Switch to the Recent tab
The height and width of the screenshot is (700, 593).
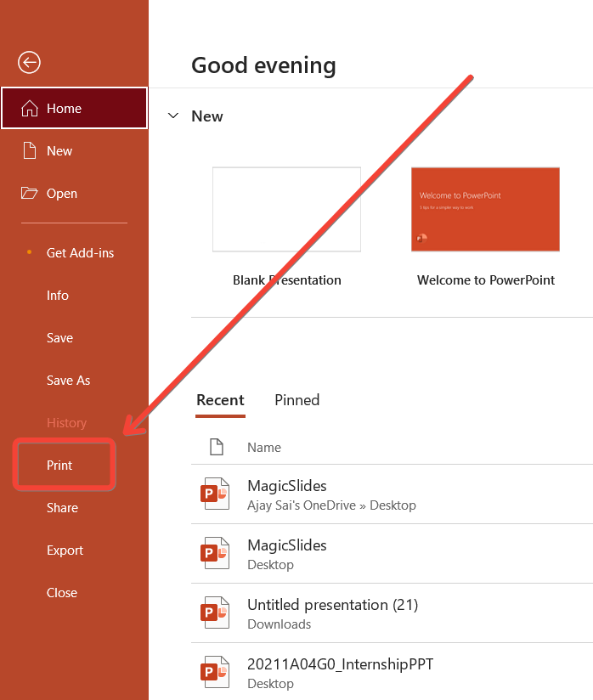(x=220, y=400)
